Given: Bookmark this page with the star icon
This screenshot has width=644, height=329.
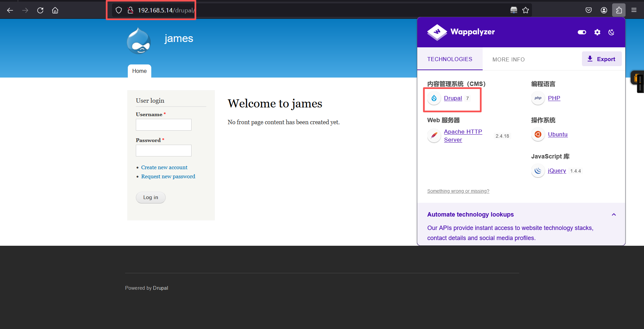Looking at the screenshot, I should [526, 10].
